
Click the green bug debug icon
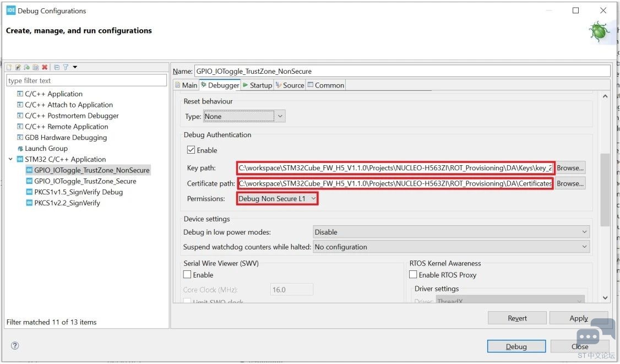[600, 31]
